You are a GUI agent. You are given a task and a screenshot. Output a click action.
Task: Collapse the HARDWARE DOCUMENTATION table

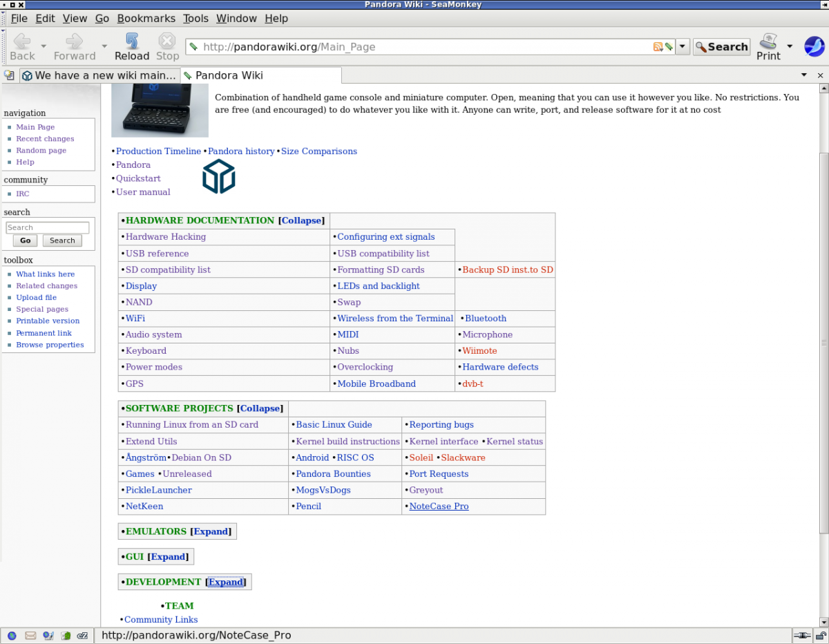click(301, 220)
